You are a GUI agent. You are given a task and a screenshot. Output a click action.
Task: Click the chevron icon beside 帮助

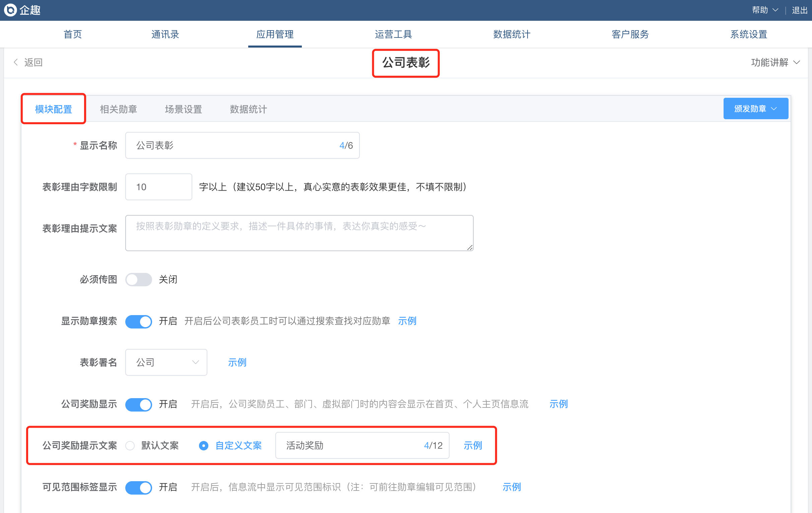(775, 10)
